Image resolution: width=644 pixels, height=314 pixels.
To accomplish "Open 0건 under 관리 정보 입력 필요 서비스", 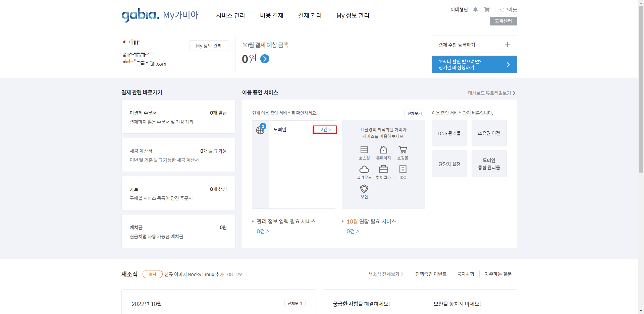I will pyautogui.click(x=263, y=231).
